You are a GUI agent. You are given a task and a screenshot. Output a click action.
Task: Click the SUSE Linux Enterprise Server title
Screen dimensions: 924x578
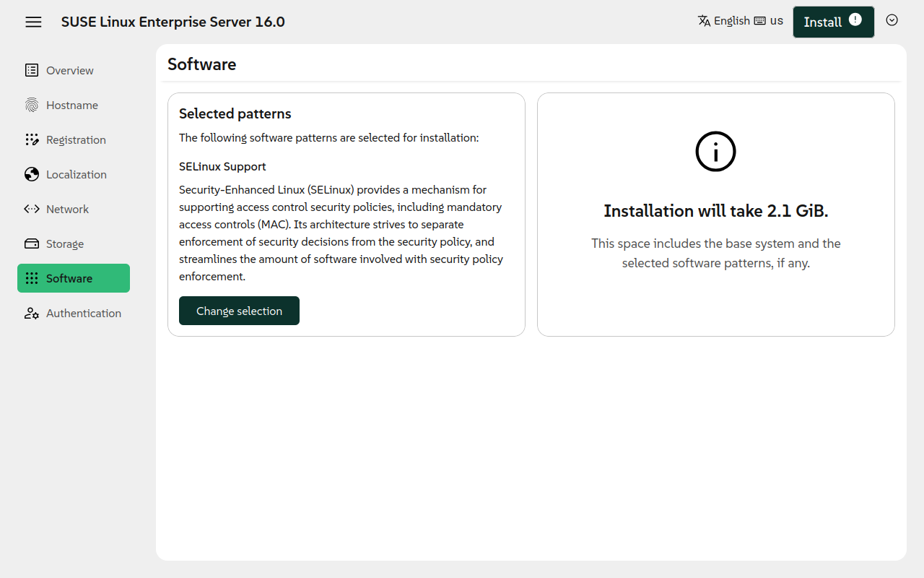173,22
